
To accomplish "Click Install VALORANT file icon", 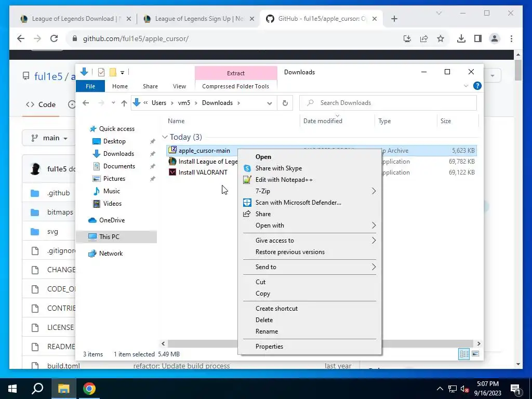I will [172, 172].
